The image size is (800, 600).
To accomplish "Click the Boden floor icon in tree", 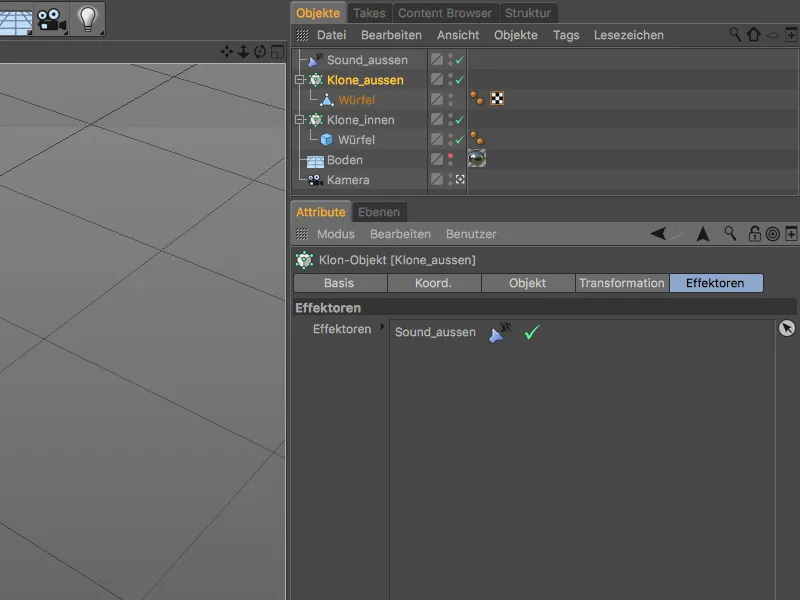I will 315,161.
